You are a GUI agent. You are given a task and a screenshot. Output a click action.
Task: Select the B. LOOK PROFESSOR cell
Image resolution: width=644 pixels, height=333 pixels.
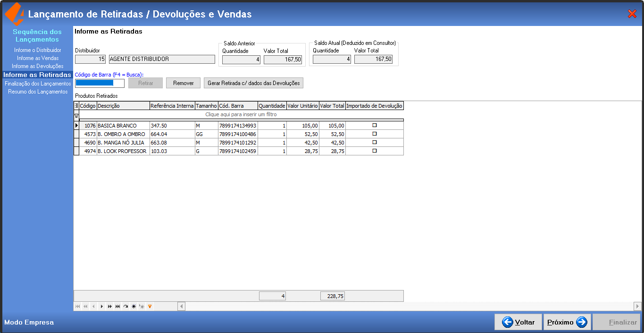123,151
